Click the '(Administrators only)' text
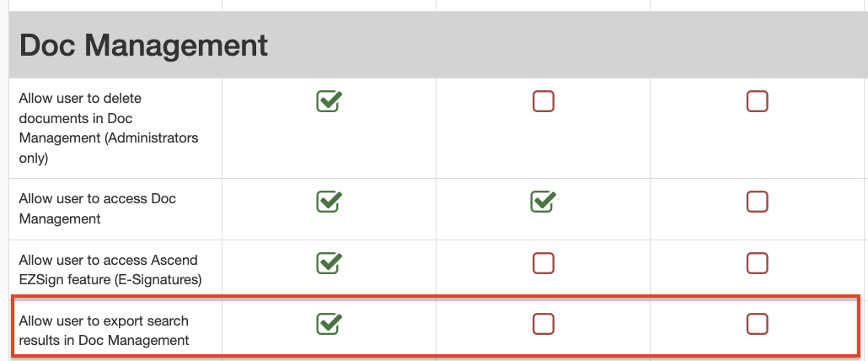Screen dimensions: 868x361 (109, 148)
